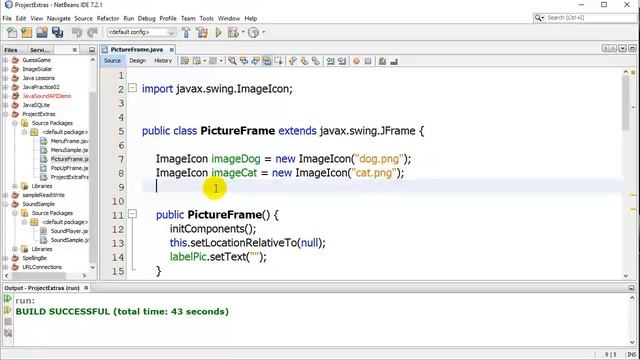The height and width of the screenshot is (360, 640).
Task: Click the New File toolbar icon
Action: 12,32
